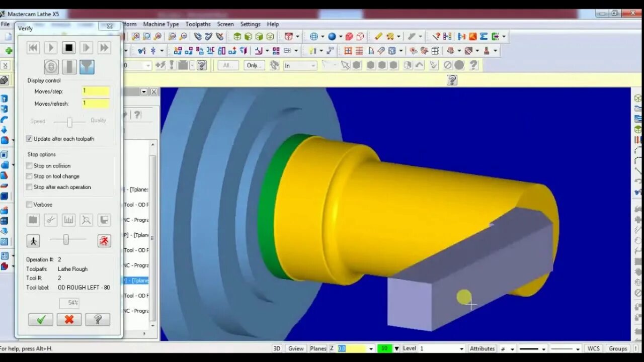Screen dimensions: 644x362
Task: Set fast simulation speed with running man icon
Action: [x=104, y=241]
